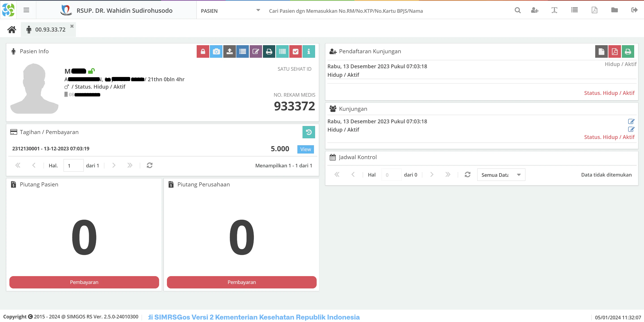
Task: Click the red PDF button in Pendaftaran Kunjungan
Action: tap(614, 51)
